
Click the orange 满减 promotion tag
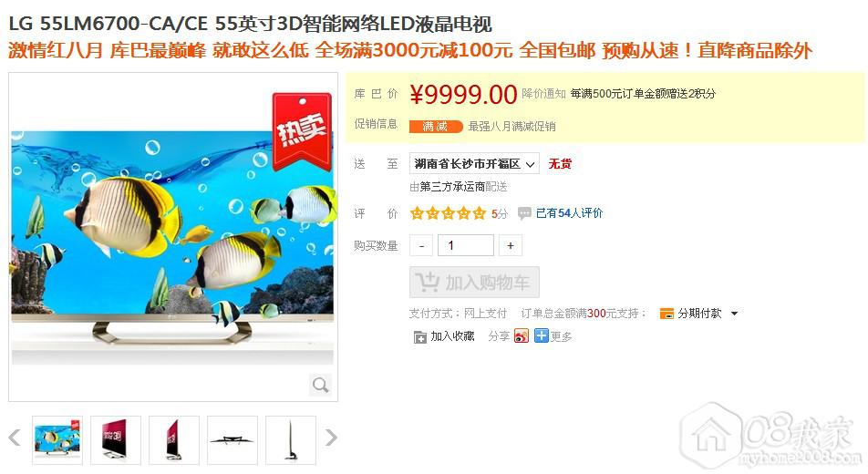tap(436, 127)
